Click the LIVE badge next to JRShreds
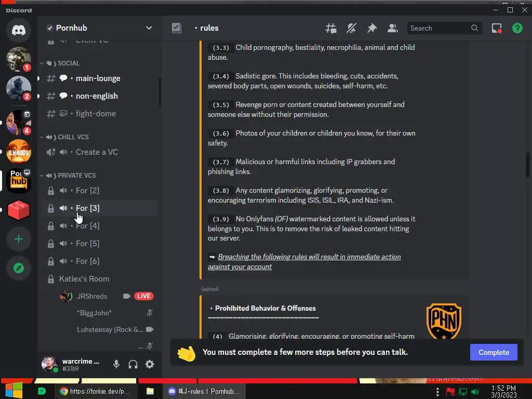 (x=144, y=296)
